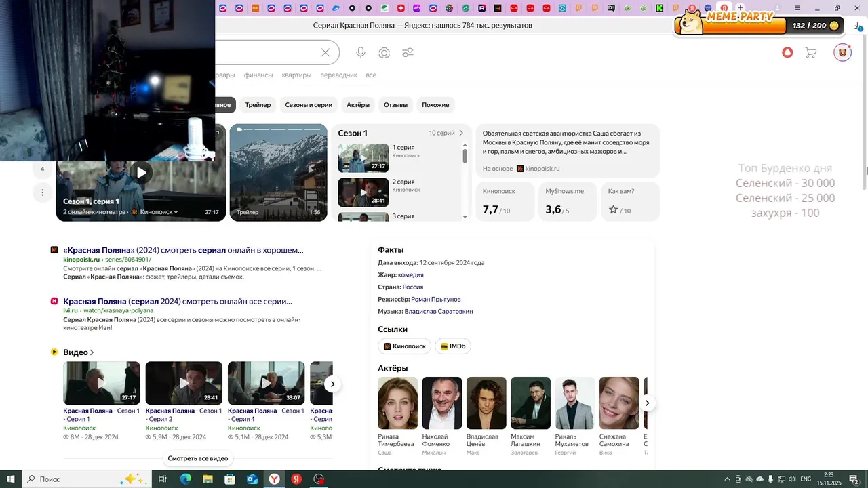Click the IMDb link chip
The image size is (868, 488).
click(x=453, y=346)
